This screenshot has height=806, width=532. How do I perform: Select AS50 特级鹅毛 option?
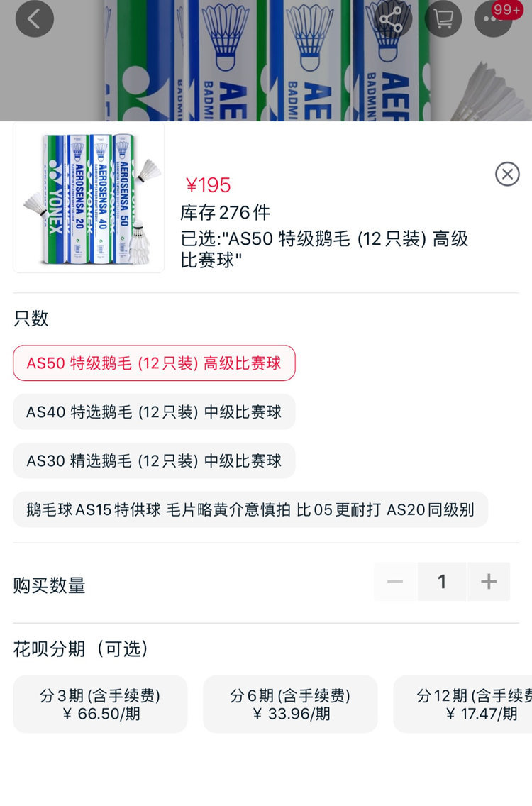tap(154, 363)
